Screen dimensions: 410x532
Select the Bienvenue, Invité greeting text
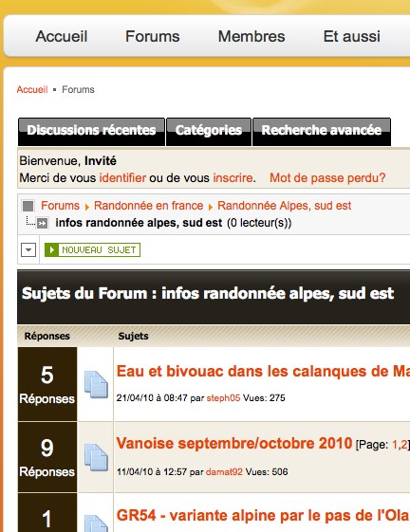click(x=68, y=161)
